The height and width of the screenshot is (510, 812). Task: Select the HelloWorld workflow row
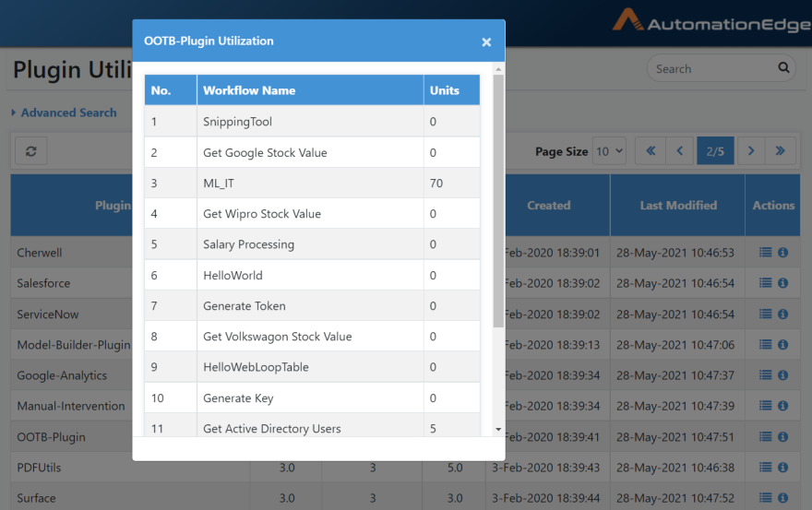(312, 275)
